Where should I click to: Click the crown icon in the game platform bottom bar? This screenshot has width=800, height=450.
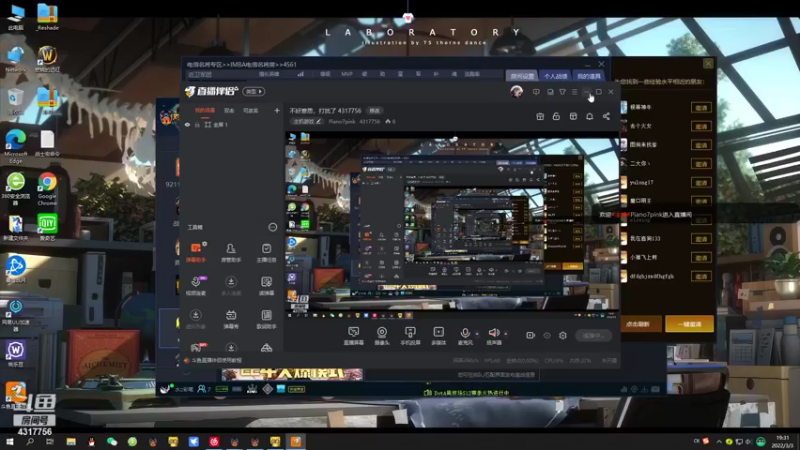click(x=252, y=389)
